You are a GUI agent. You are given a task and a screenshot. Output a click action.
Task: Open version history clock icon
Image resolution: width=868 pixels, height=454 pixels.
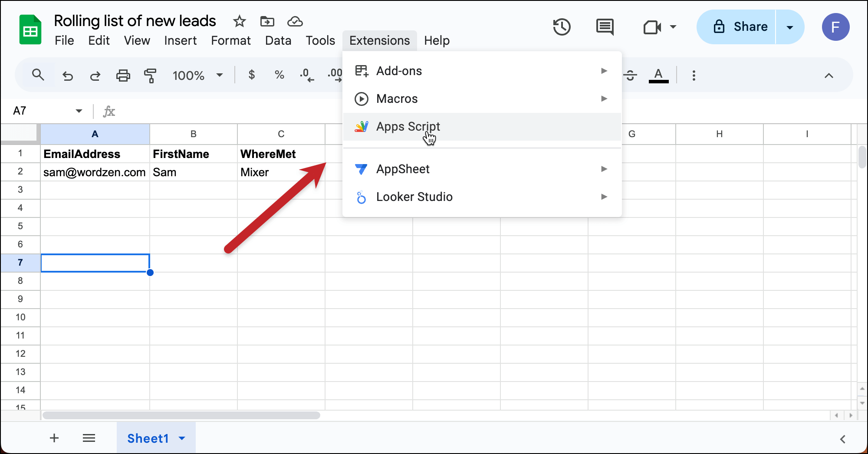click(562, 27)
